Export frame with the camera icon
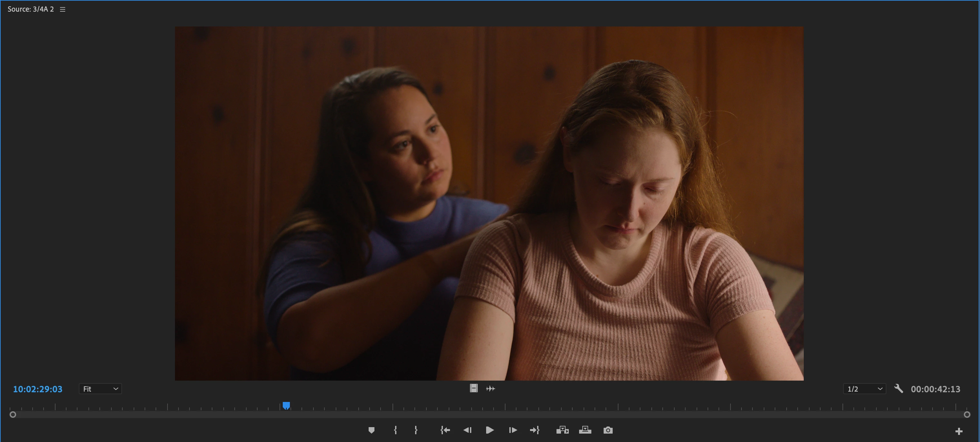Image resolution: width=980 pixels, height=442 pixels. click(608, 430)
